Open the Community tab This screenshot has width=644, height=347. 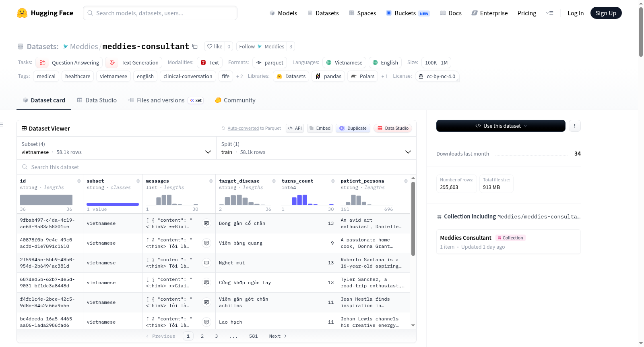tap(235, 100)
